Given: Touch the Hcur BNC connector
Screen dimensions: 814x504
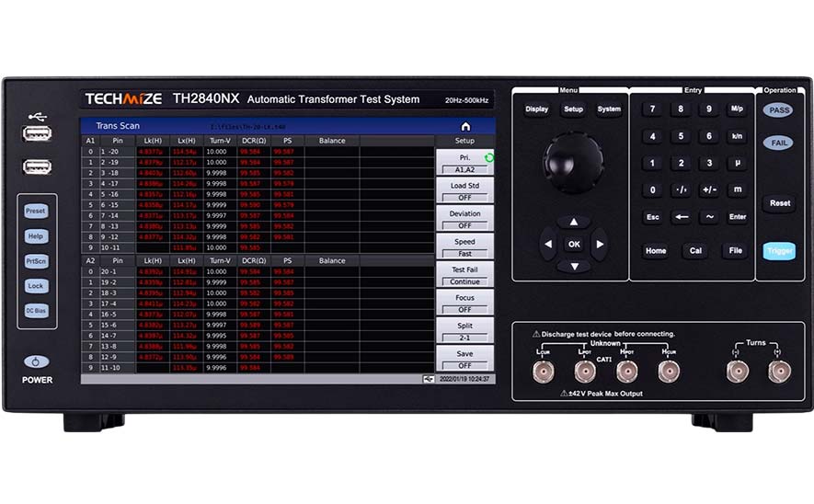Looking at the screenshot, I should (669, 372).
